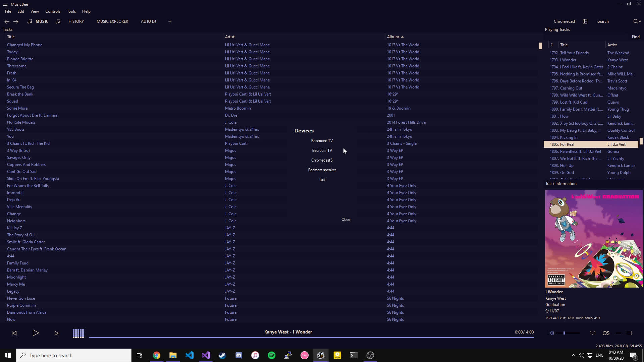The height and width of the screenshot is (362, 644).
Task: Open the visualizer bars icon
Action: 78,333
